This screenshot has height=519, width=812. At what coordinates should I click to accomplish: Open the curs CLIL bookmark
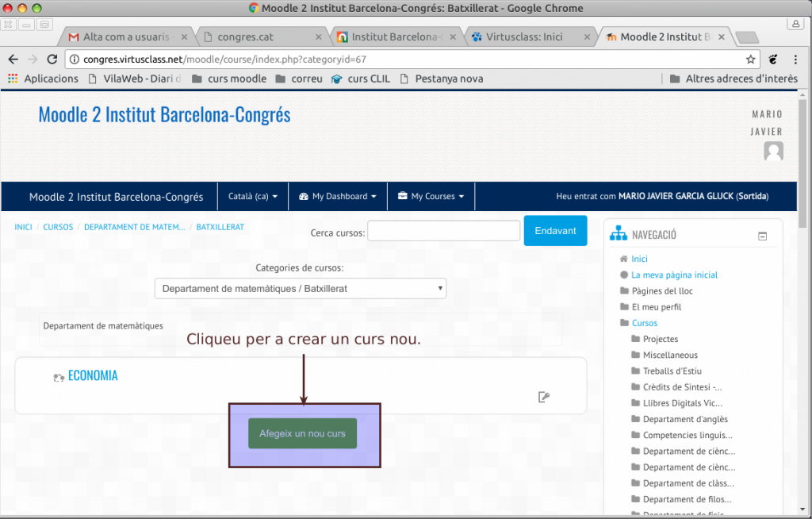coord(361,79)
